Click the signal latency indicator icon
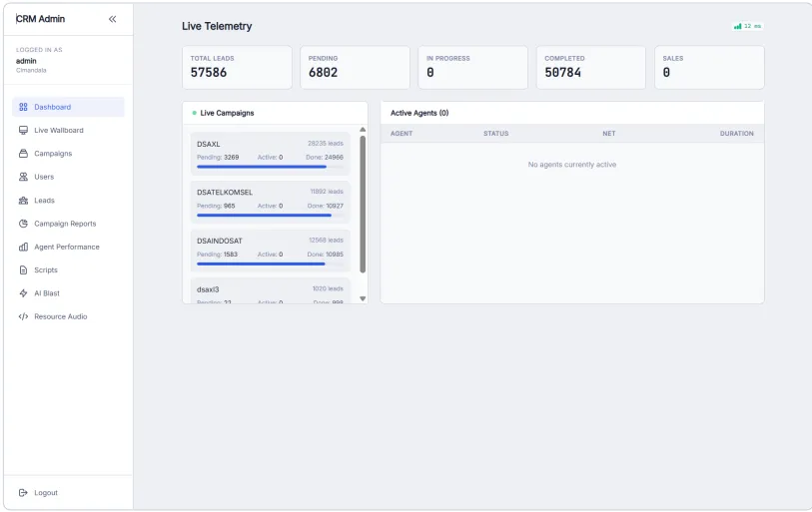812x512 pixels. (737, 26)
